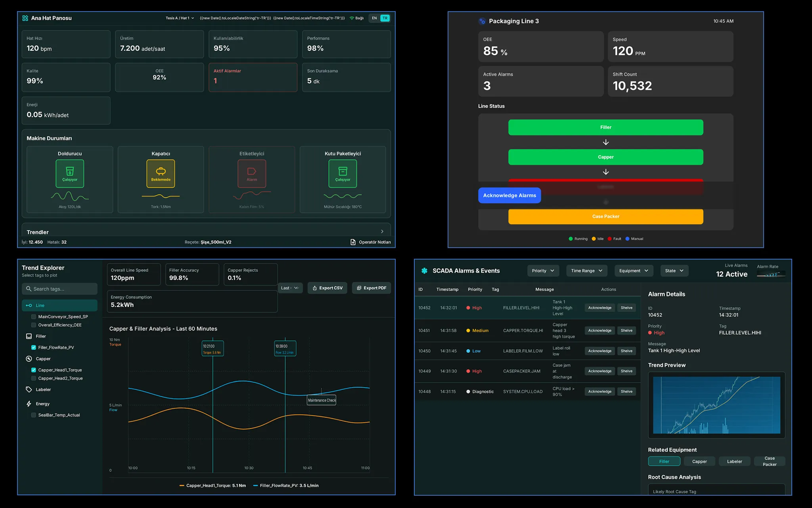Disable the Capper_Head1_Torque checkbox
The image size is (812, 508).
click(x=33, y=369)
